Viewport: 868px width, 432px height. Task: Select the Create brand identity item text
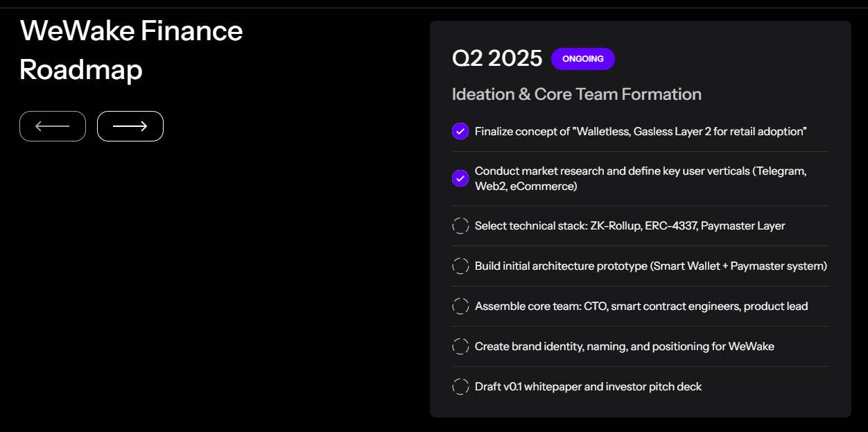pyautogui.click(x=624, y=346)
